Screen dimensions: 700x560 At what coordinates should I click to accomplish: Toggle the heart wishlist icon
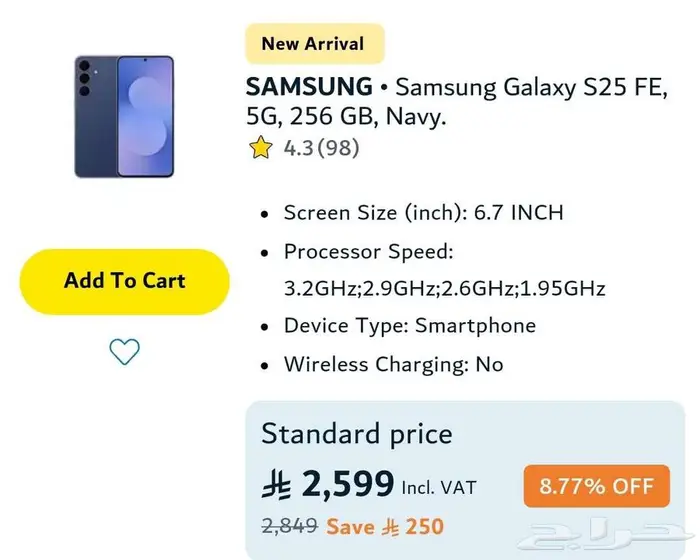click(x=124, y=351)
